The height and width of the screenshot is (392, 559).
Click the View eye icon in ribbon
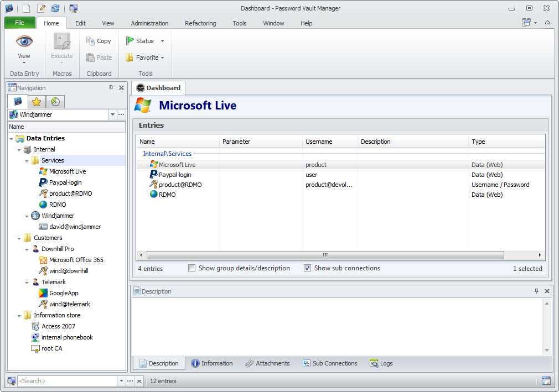[24, 42]
